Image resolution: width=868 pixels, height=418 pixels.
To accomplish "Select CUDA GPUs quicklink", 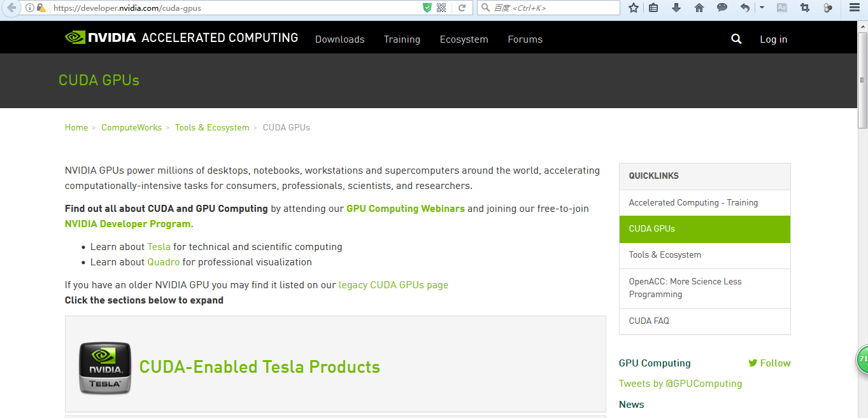I will tap(704, 229).
